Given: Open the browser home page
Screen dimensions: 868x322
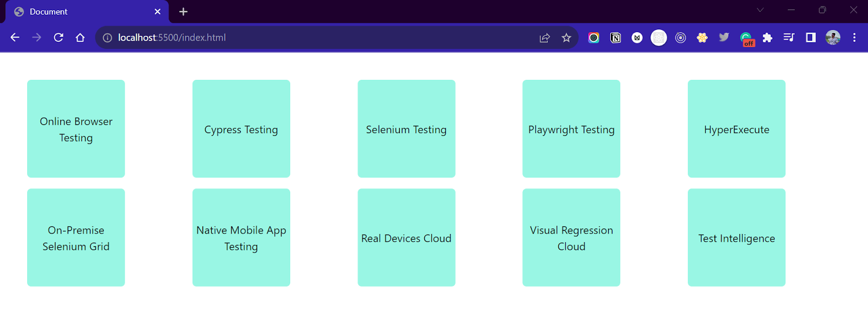Looking at the screenshot, I should (x=80, y=37).
